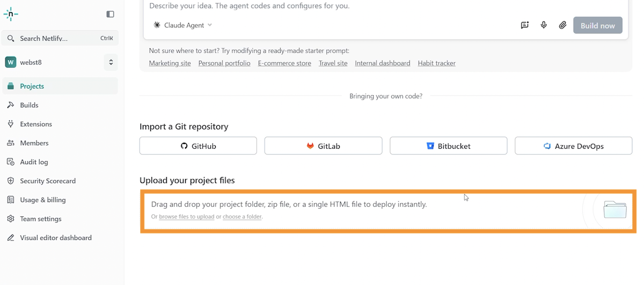
Task: Click the microphone voice input icon
Action: click(544, 25)
